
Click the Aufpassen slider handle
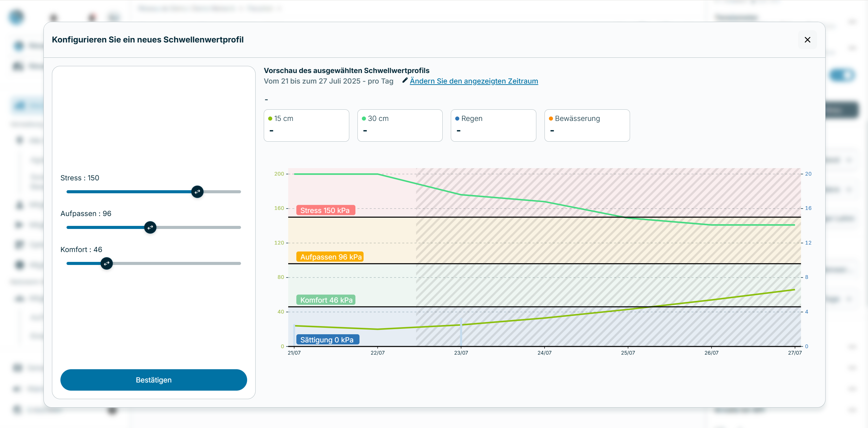(x=150, y=227)
